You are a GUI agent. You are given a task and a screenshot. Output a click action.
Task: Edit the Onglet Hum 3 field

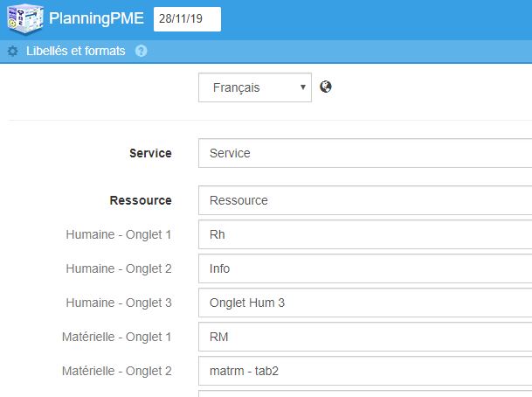(365, 303)
